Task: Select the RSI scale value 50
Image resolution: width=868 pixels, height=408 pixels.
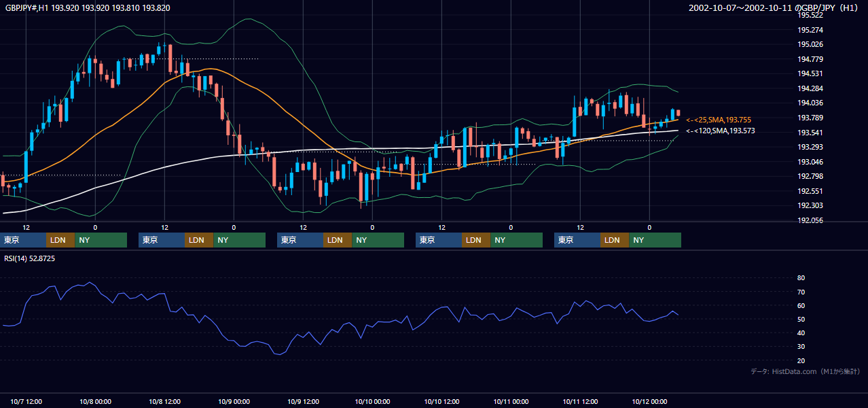Action: click(x=801, y=320)
